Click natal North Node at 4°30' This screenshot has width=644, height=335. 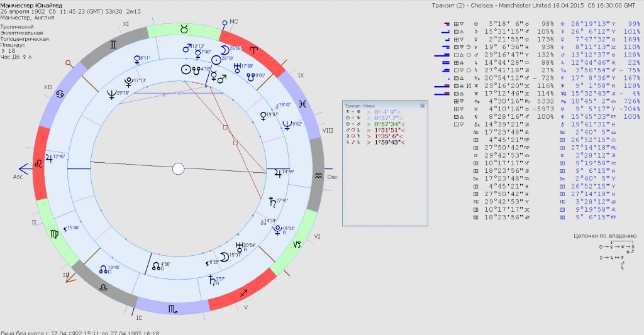[x=156, y=266]
